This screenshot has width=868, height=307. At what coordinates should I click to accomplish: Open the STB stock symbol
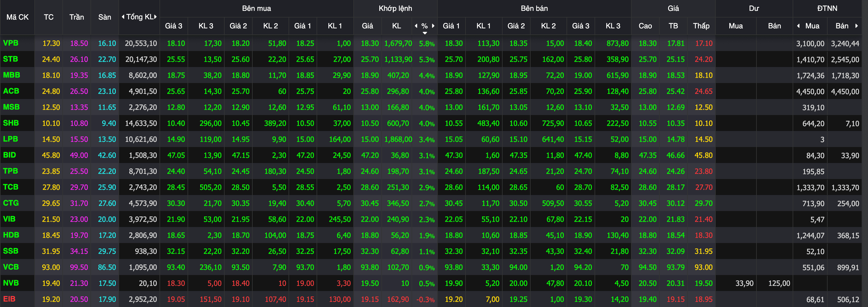point(11,59)
